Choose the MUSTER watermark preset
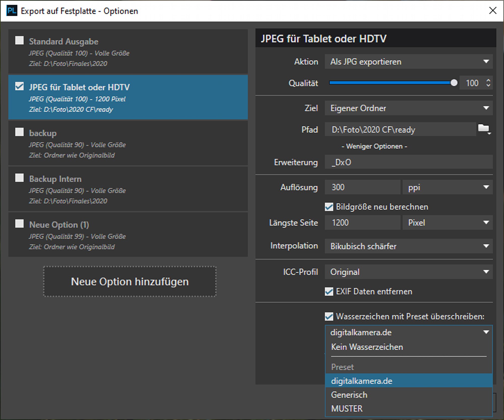 408,408
